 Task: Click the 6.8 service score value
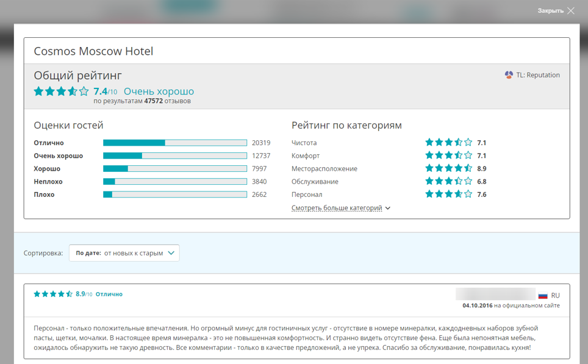click(x=481, y=182)
